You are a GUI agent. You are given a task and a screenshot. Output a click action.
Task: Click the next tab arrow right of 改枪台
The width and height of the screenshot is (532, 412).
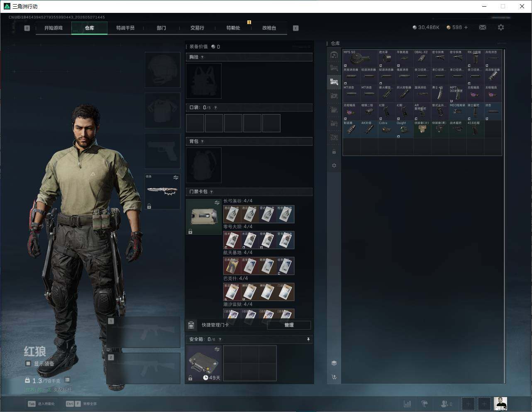295,28
